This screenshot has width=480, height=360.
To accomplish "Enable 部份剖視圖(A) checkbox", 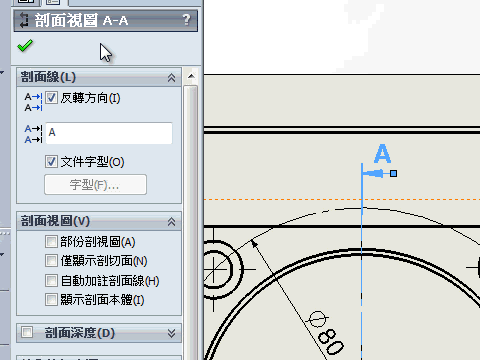I will tap(51, 242).
